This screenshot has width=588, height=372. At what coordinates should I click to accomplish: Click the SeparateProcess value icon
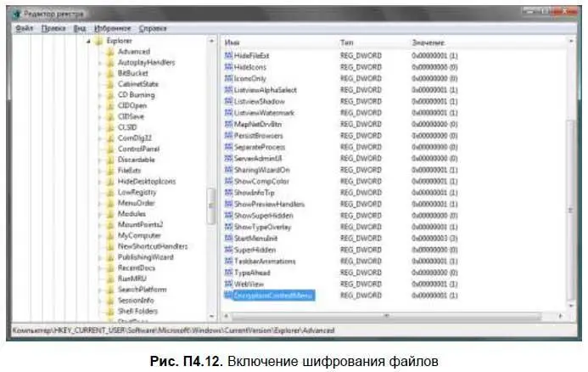[x=228, y=147]
